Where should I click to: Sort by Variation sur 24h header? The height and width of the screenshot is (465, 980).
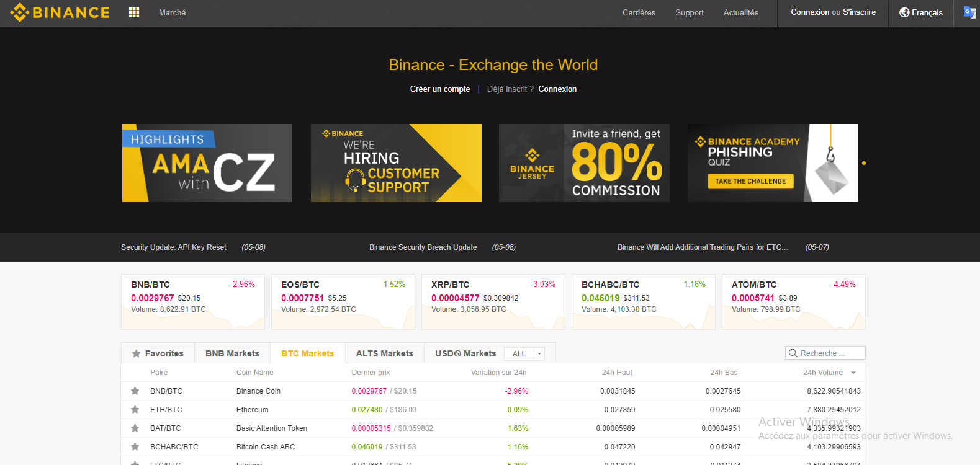coord(498,373)
